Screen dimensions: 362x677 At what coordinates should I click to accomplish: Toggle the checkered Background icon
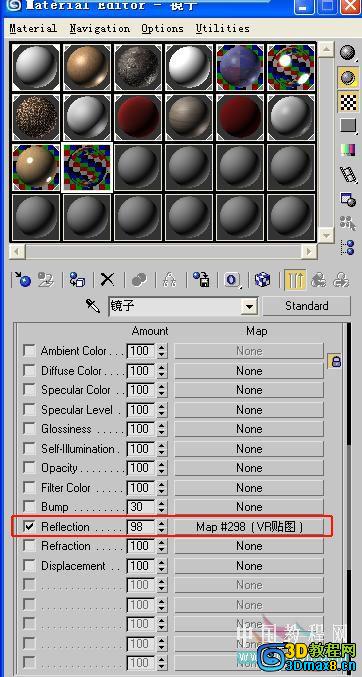[x=348, y=102]
